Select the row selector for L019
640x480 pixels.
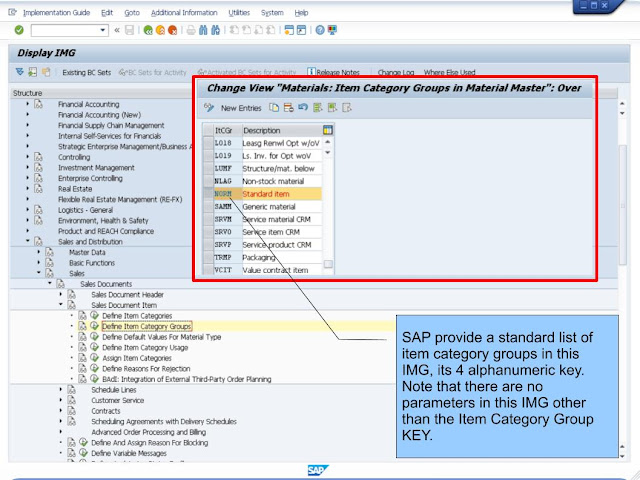(208, 156)
